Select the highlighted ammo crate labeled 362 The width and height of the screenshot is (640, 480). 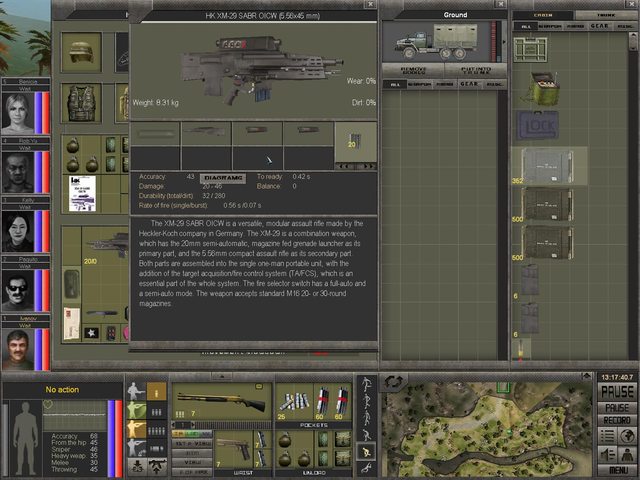pos(547,166)
